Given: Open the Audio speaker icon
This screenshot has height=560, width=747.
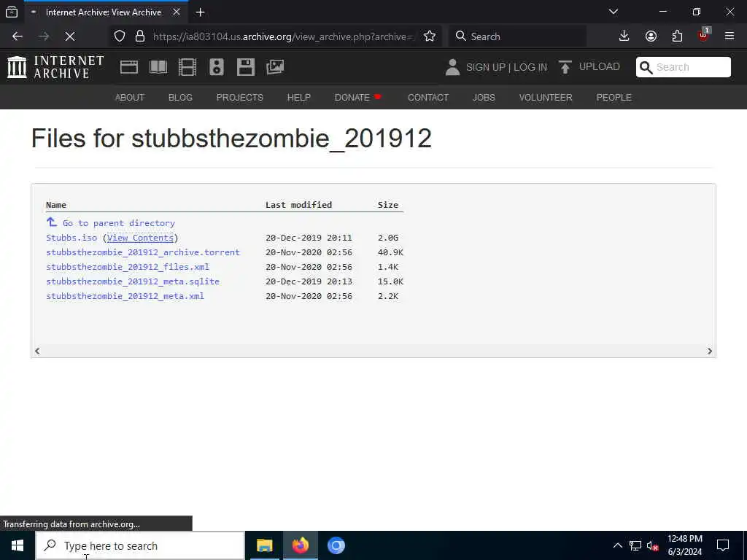Looking at the screenshot, I should [216, 67].
